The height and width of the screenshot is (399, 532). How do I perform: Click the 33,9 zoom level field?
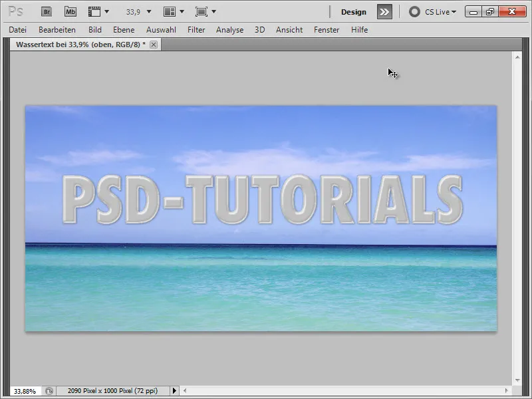click(133, 12)
